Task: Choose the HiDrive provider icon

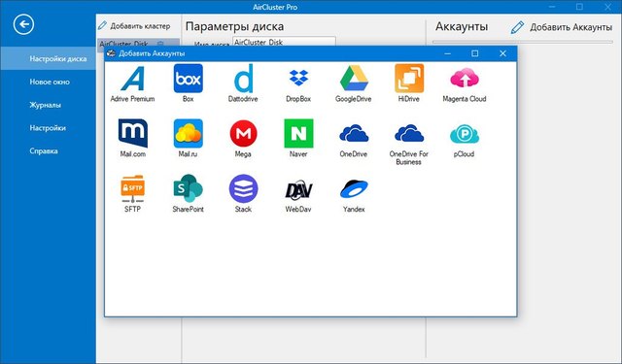Action: 409,79
